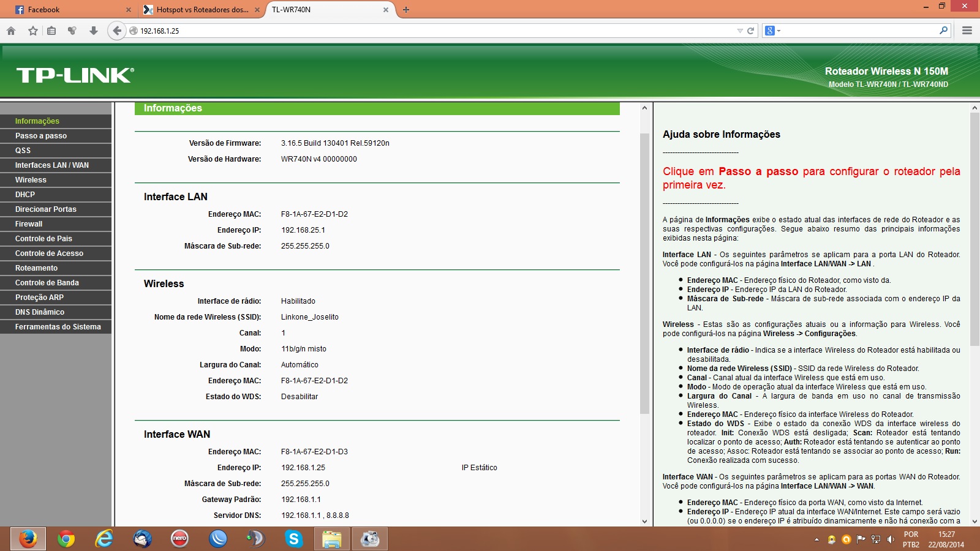Open the Informações menu item
This screenshot has width=980, height=551.
point(56,121)
